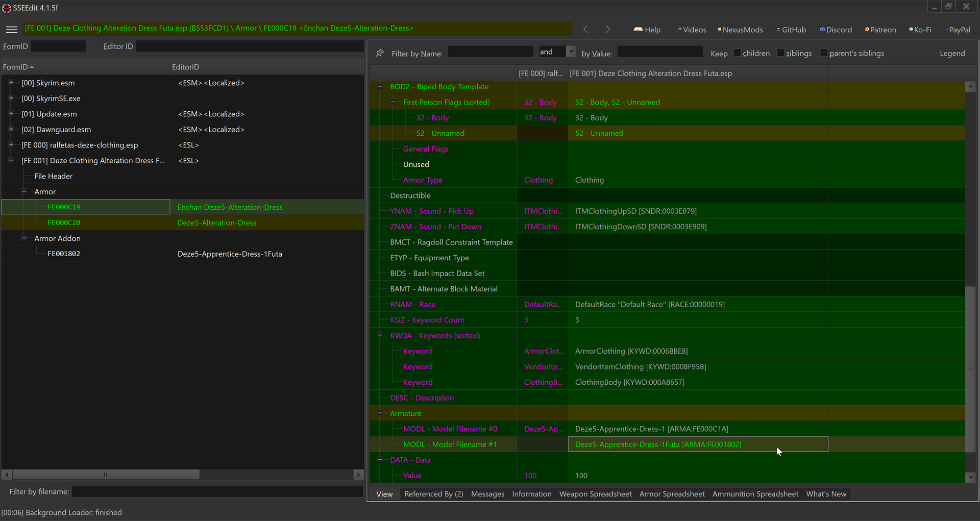Click the SSEEdit application icon
This screenshot has height=521, width=980.
tap(6, 8)
